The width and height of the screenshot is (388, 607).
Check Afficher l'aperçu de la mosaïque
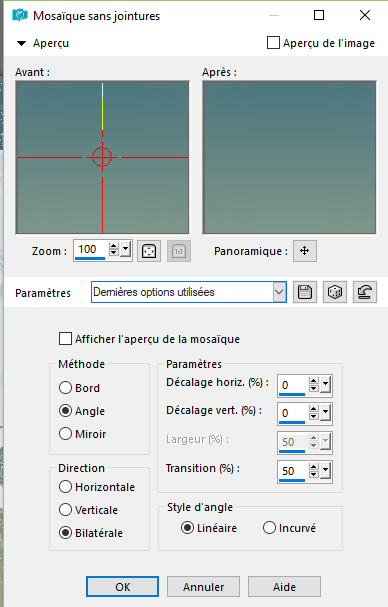[x=65, y=339]
